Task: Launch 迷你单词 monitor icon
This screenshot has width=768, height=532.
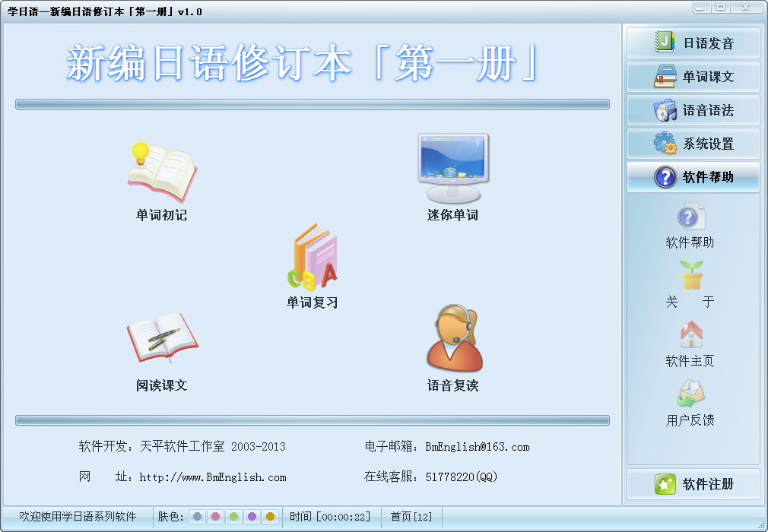Action: [x=453, y=168]
